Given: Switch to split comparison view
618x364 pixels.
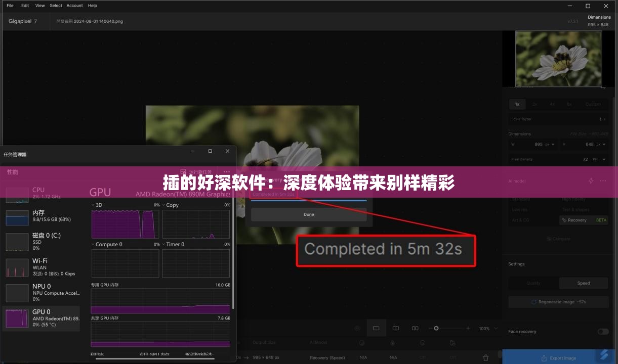Looking at the screenshot, I should (x=395, y=328).
